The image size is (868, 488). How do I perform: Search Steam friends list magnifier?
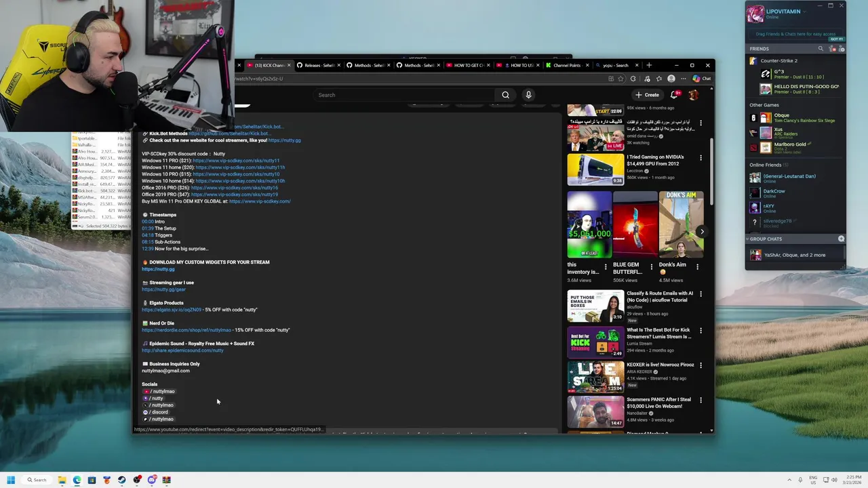pyautogui.click(x=821, y=49)
